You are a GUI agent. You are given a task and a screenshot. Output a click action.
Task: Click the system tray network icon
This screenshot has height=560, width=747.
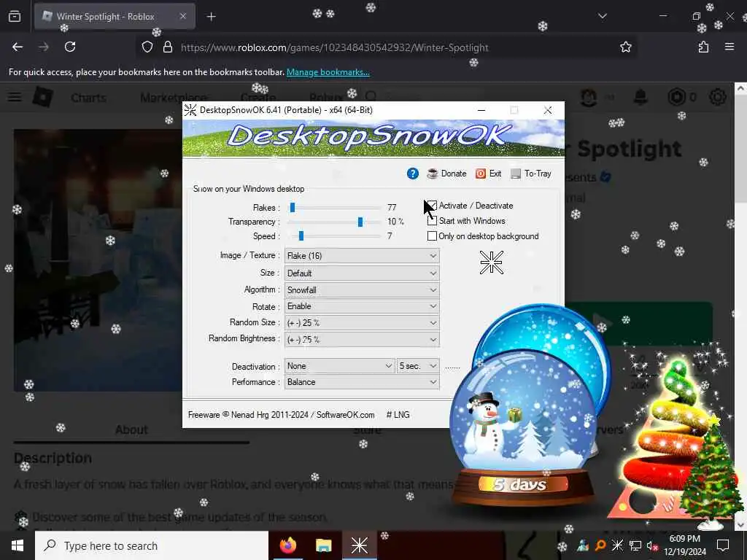(635, 545)
